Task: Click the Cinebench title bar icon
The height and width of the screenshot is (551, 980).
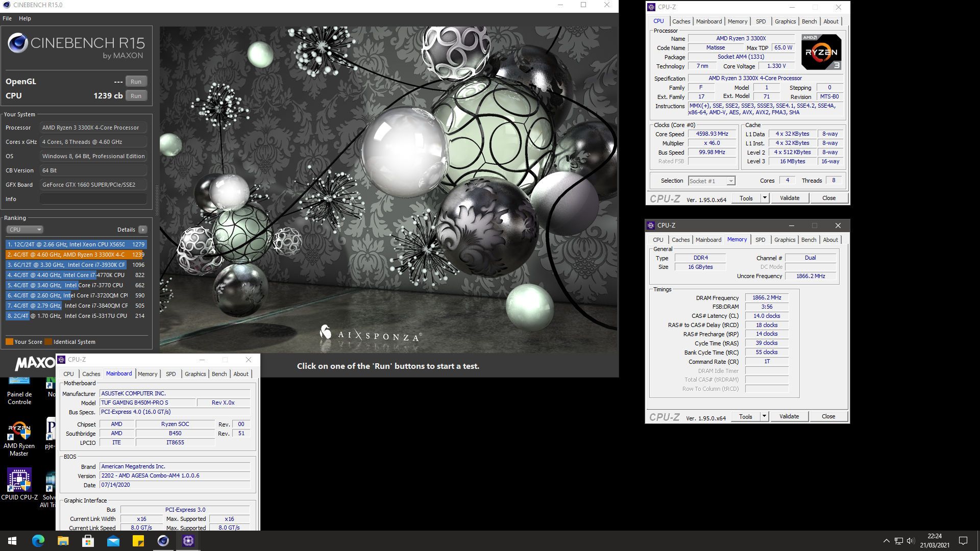Action: click(7, 5)
